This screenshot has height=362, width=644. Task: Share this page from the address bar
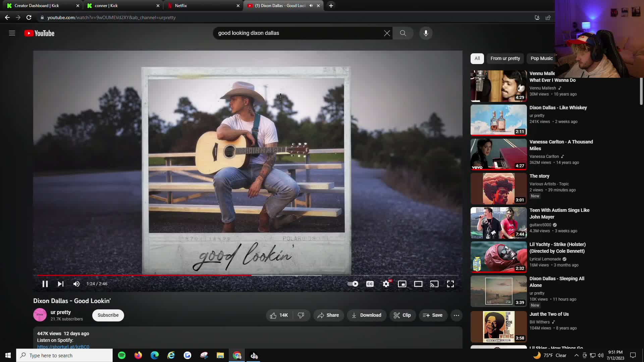tap(548, 17)
